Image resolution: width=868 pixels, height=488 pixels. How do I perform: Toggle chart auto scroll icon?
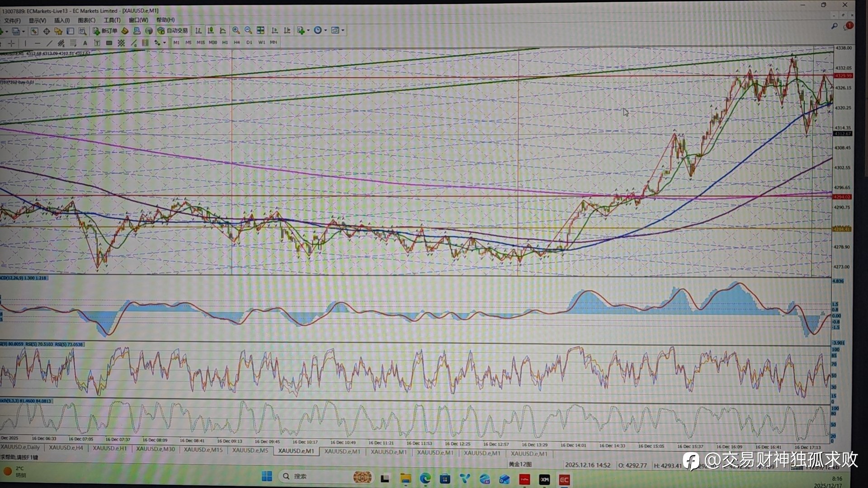click(274, 30)
